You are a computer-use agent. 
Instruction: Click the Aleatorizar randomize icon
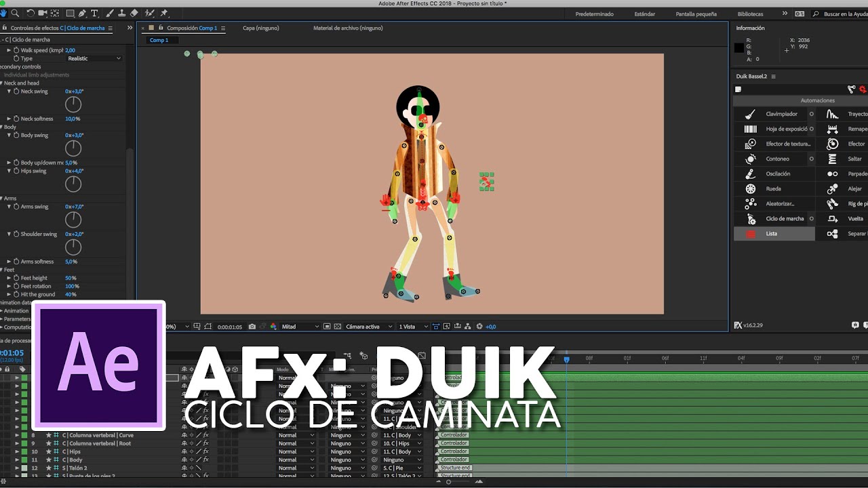[751, 203]
